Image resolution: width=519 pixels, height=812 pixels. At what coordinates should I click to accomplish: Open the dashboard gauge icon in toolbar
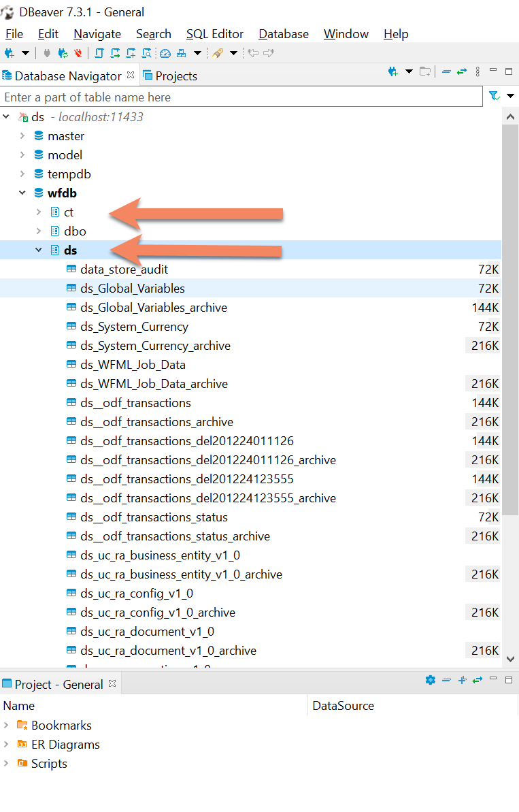tap(165, 53)
